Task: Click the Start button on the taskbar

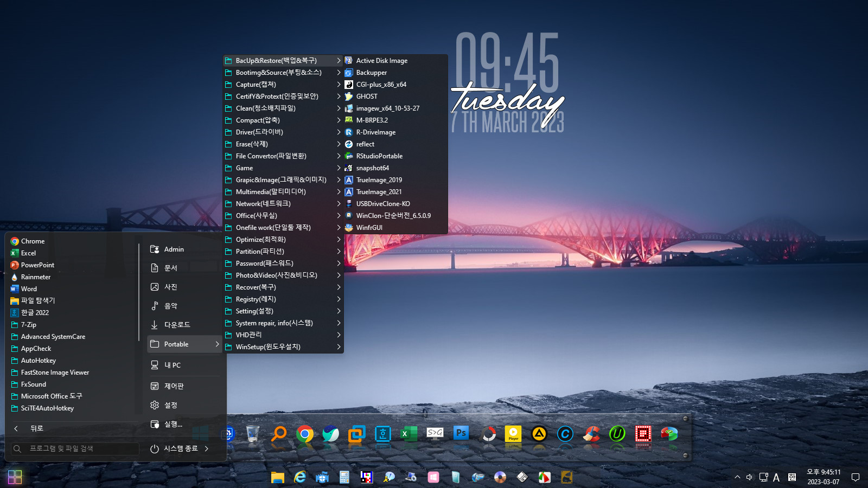Action: 15,477
